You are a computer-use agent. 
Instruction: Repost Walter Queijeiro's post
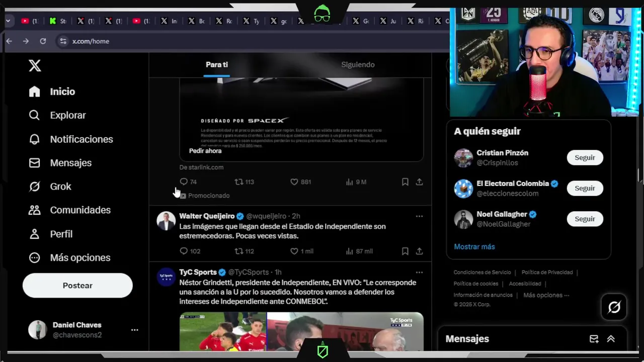[x=245, y=251]
